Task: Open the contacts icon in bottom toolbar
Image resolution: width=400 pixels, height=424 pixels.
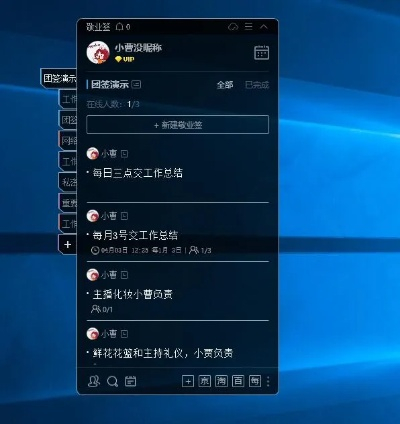Action: coord(94,381)
